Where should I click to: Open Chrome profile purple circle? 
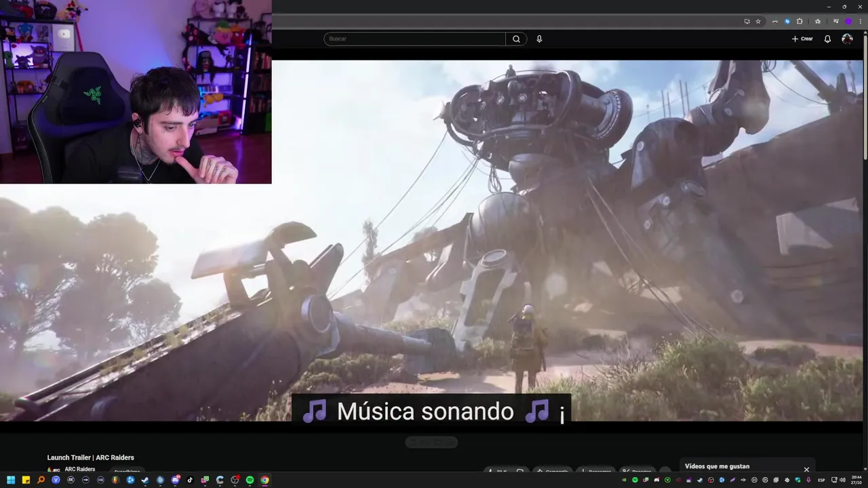pos(848,21)
